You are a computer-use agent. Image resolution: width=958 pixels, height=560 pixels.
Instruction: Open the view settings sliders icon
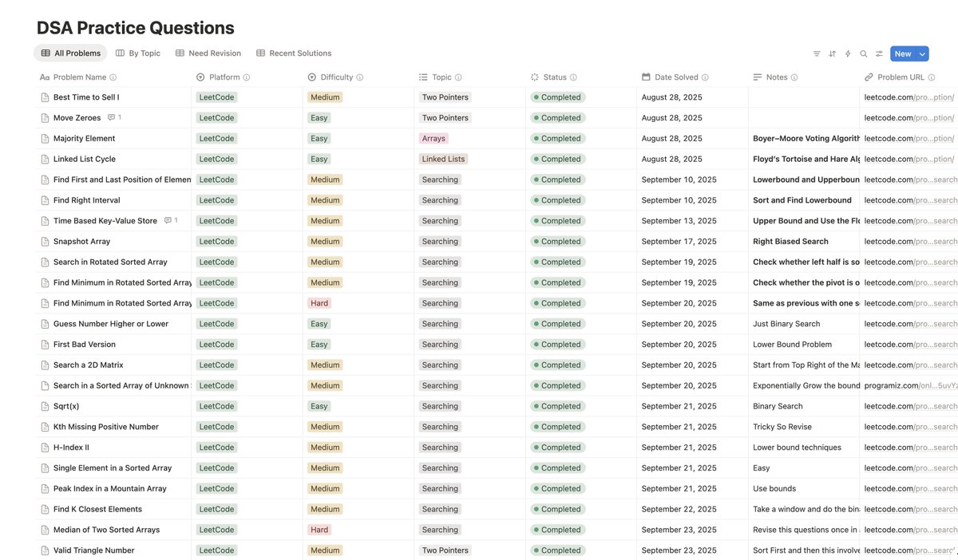click(879, 53)
